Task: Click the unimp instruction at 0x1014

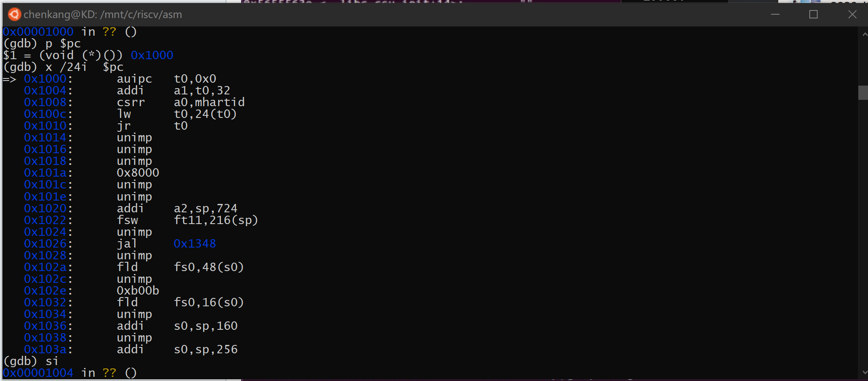Action: click(x=135, y=137)
